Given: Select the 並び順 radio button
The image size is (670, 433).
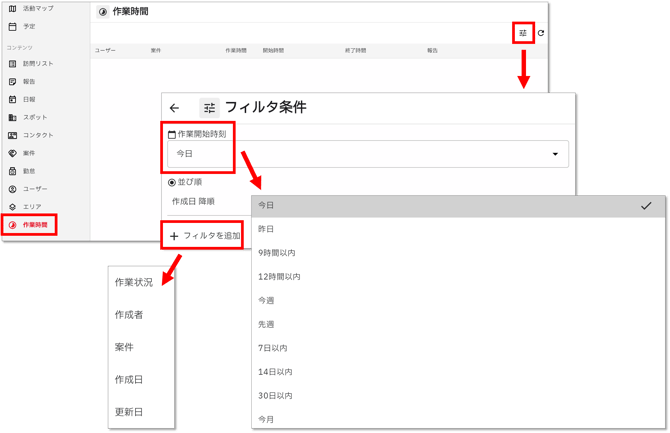Looking at the screenshot, I should coord(172,182).
